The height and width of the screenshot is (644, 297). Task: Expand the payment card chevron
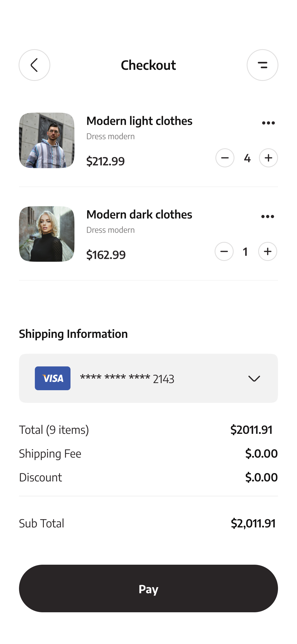point(254,379)
